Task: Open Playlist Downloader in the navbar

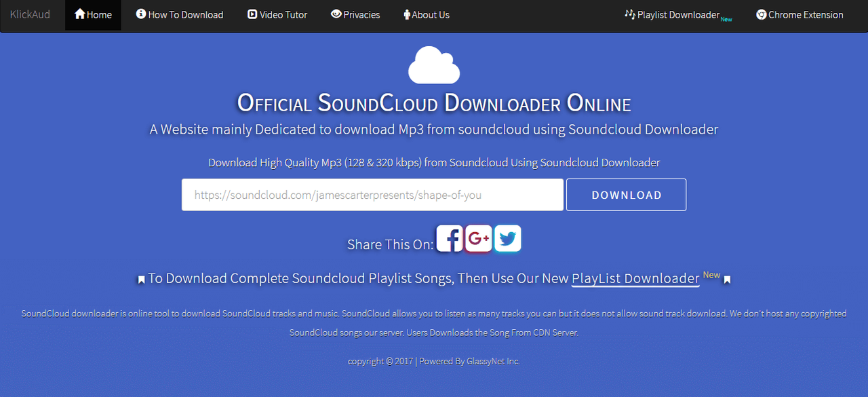Action: click(x=678, y=15)
